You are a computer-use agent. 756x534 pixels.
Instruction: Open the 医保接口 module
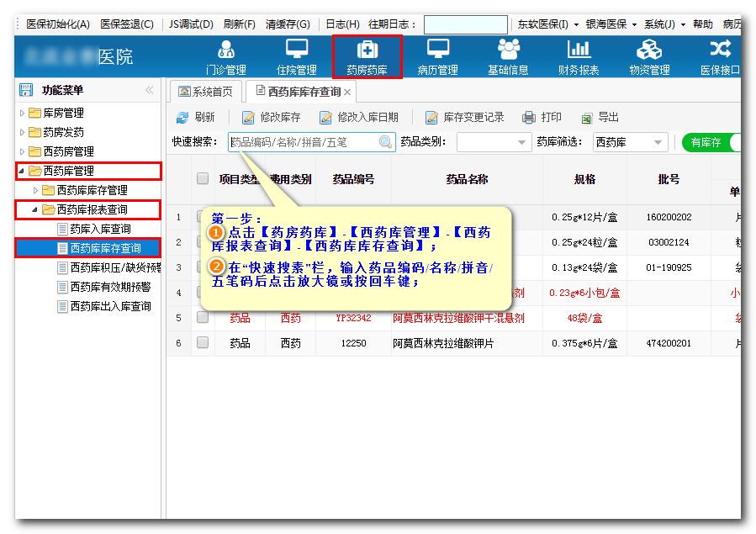(720, 57)
